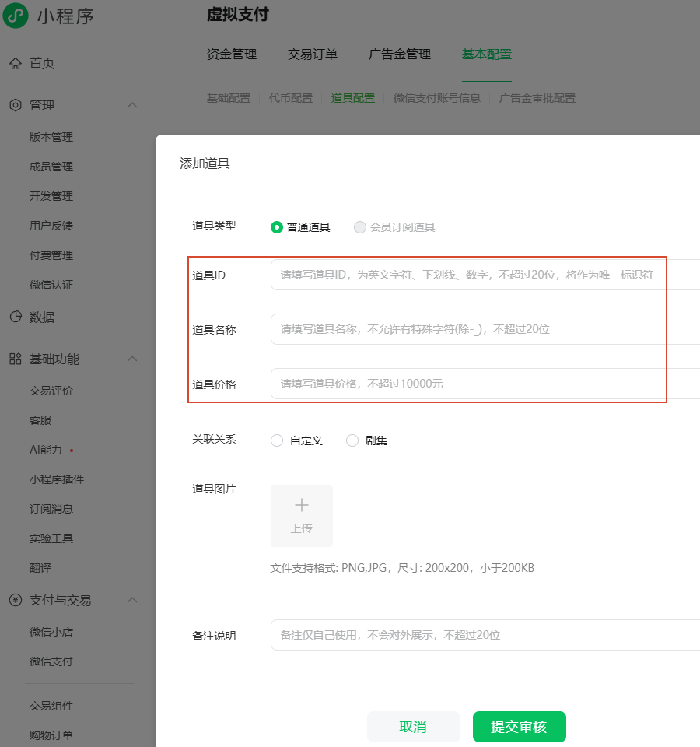Open 用户反馈 in the sidebar
The image size is (700, 747).
tap(51, 226)
